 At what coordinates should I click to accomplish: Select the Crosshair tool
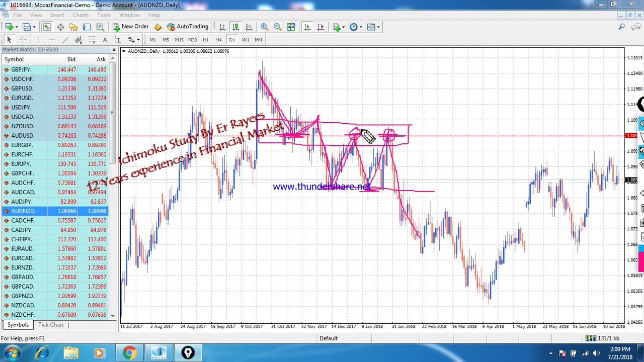click(x=23, y=40)
